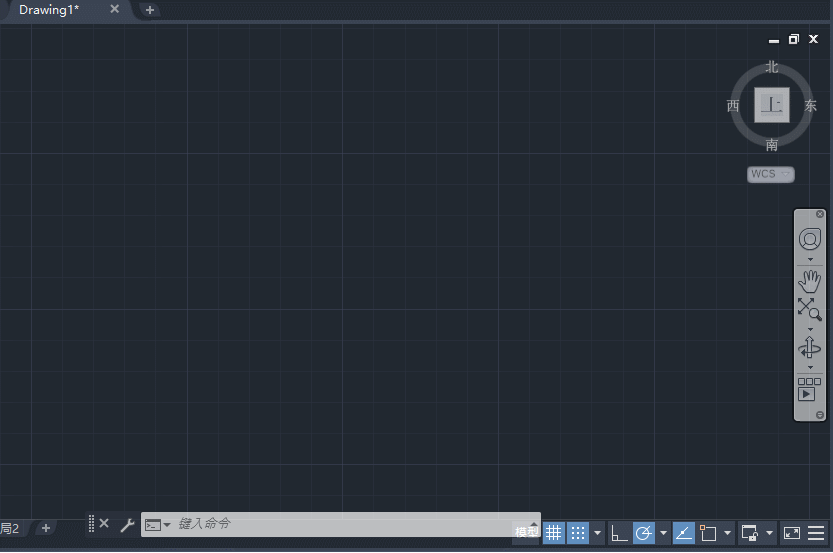Viewport: 833px width, 553px height.
Task: Open snap mode settings dropdown
Action: click(x=598, y=533)
